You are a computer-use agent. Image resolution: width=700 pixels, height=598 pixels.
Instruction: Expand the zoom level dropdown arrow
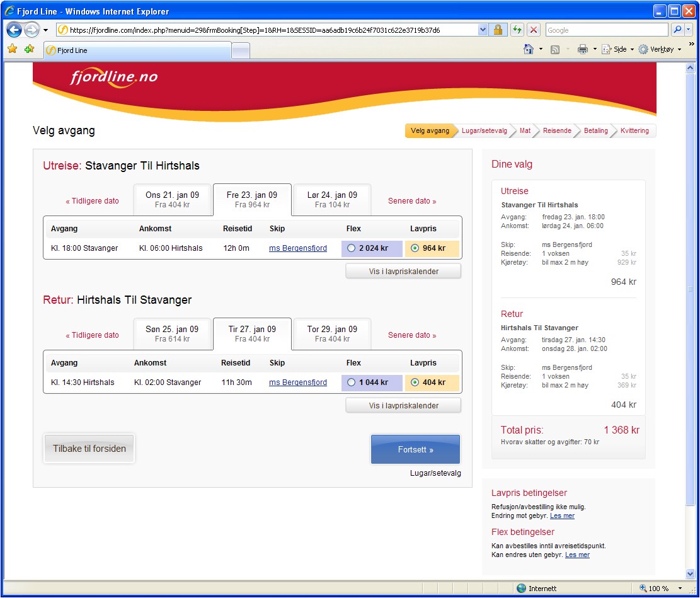coord(680,588)
